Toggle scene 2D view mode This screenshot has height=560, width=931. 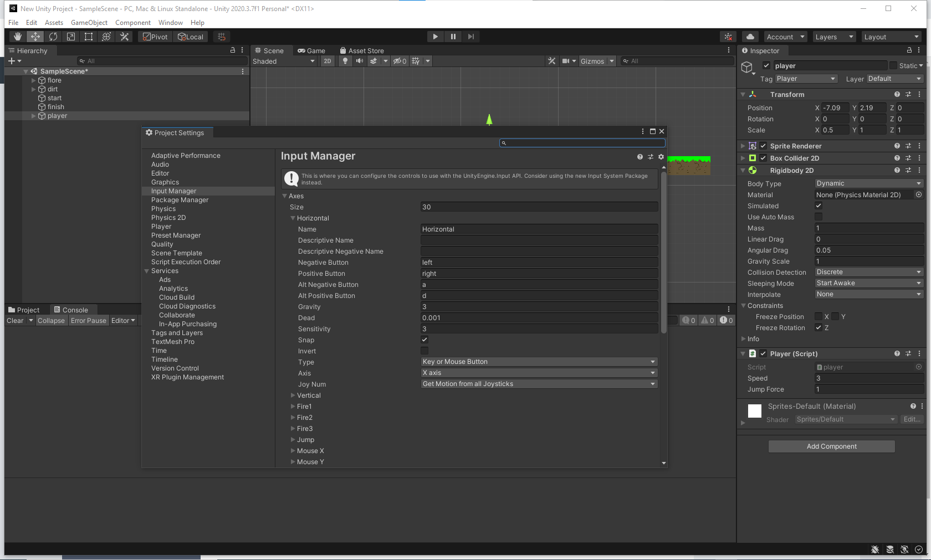click(328, 61)
